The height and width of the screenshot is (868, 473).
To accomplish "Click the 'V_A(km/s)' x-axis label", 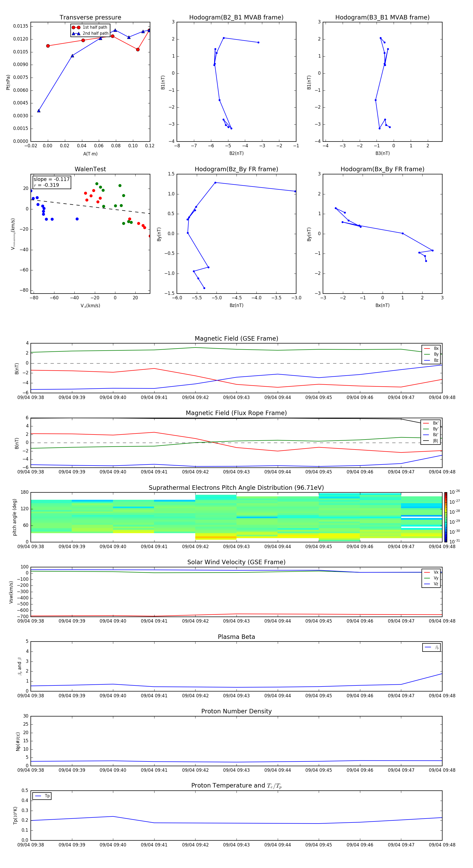I will (x=90, y=306).
